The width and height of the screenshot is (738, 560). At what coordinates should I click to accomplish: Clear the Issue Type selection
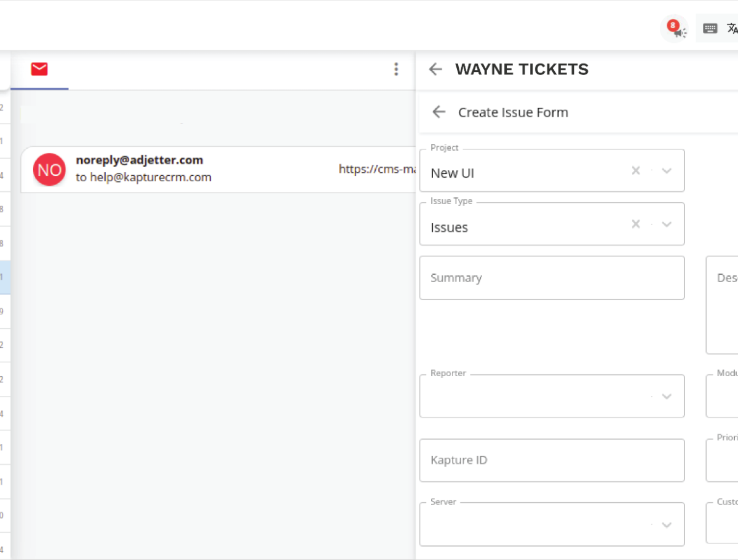coord(636,224)
